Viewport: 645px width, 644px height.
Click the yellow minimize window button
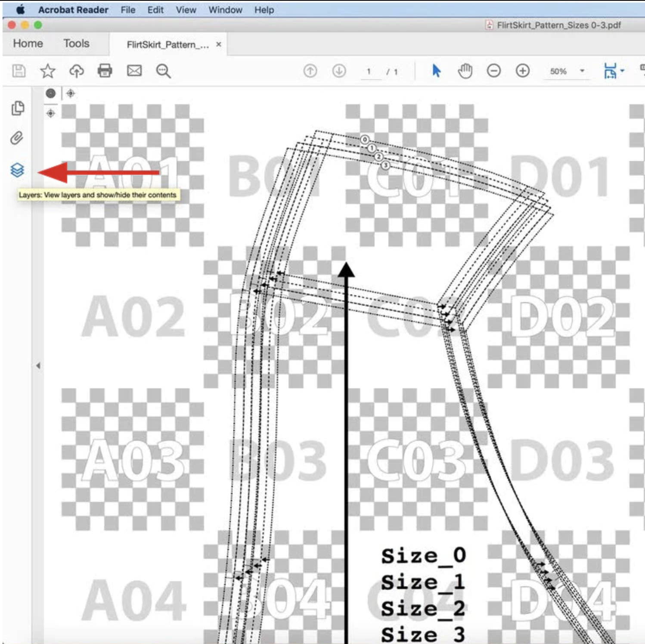pos(25,25)
